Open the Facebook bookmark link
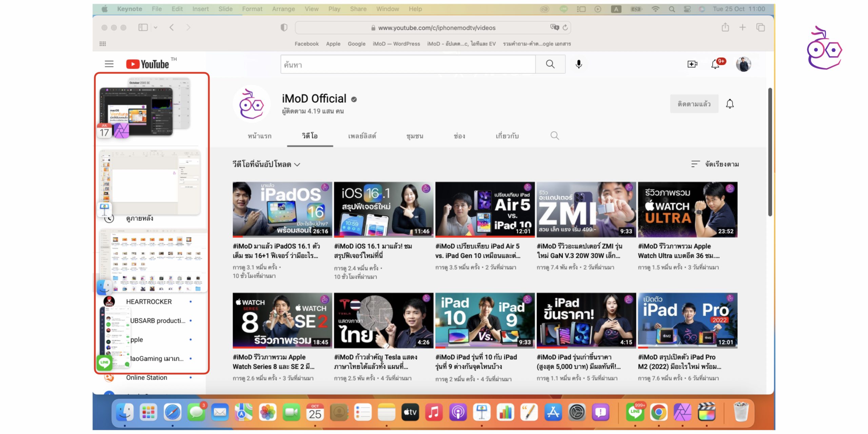 pos(307,44)
